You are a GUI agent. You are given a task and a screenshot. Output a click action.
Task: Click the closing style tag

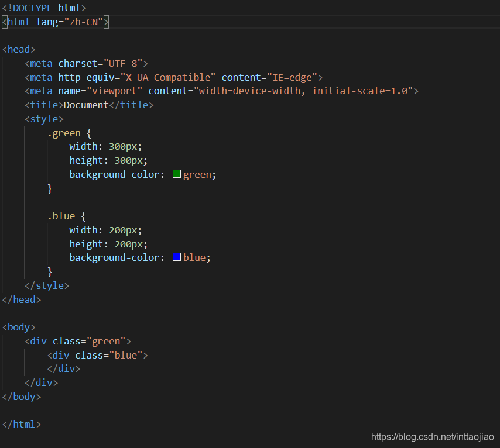47,285
